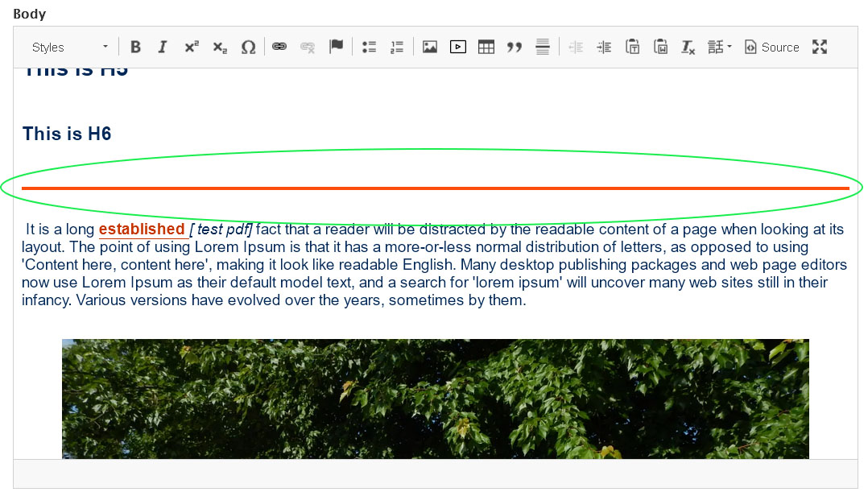Insert bulleted list

[369, 47]
